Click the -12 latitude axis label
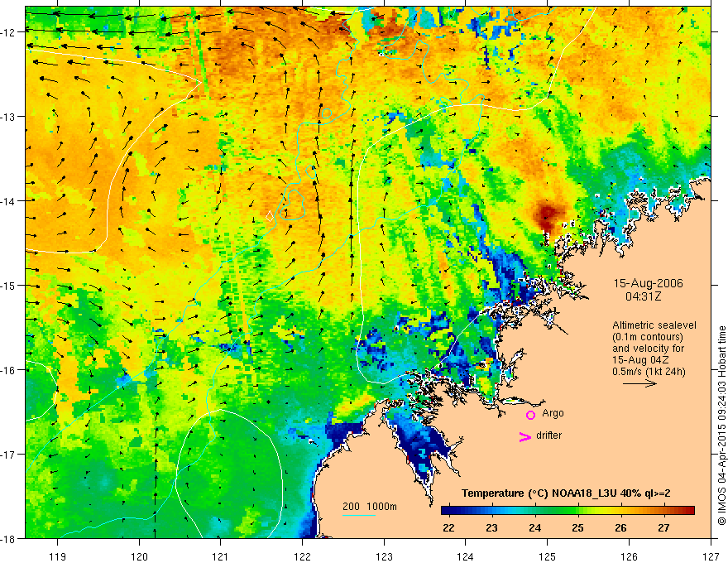The image size is (728, 563). point(9,32)
